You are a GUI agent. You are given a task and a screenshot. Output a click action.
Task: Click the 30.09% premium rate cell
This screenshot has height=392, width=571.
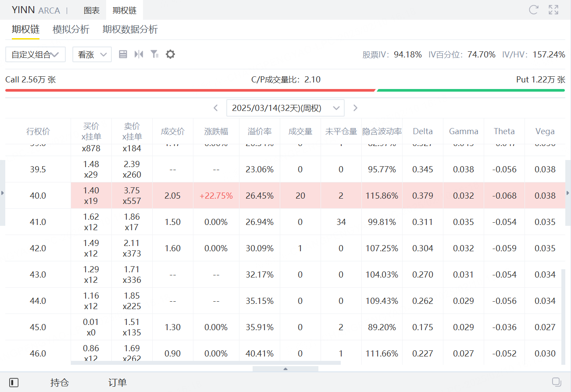260,248
